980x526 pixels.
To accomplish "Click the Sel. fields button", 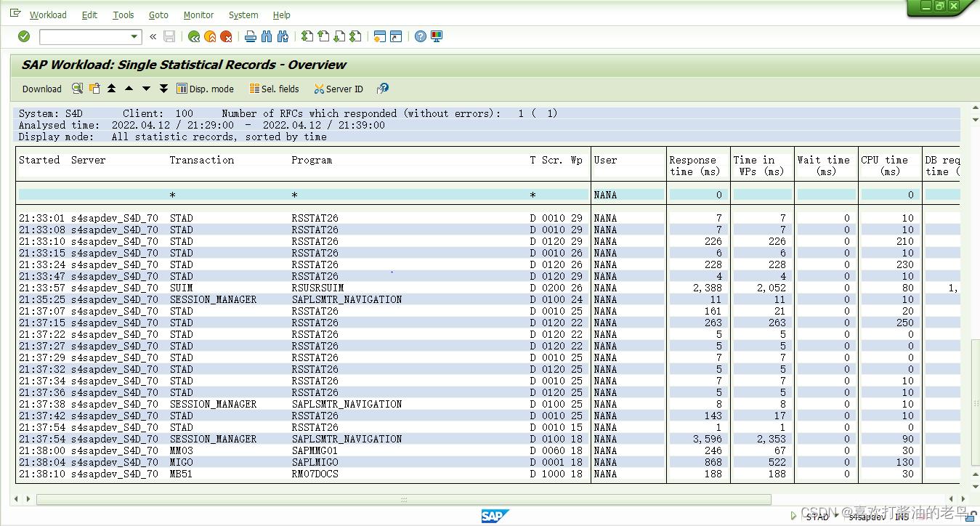I will tap(275, 89).
